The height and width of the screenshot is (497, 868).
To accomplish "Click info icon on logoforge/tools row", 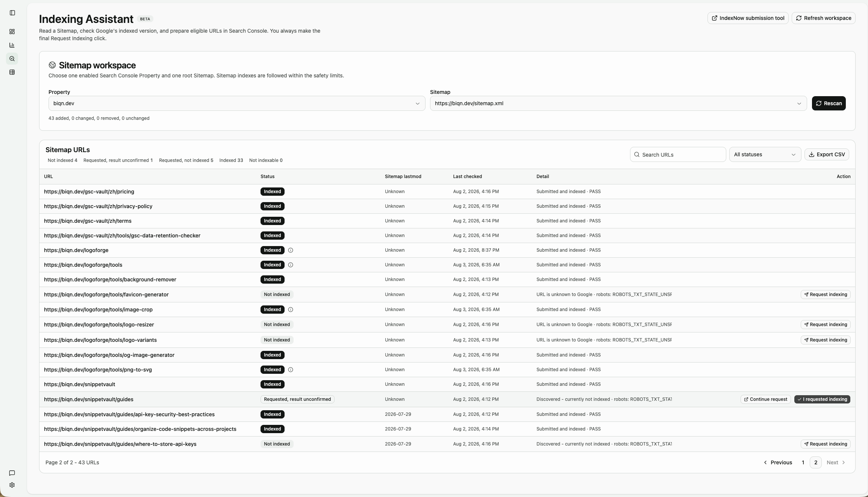I will tap(291, 265).
